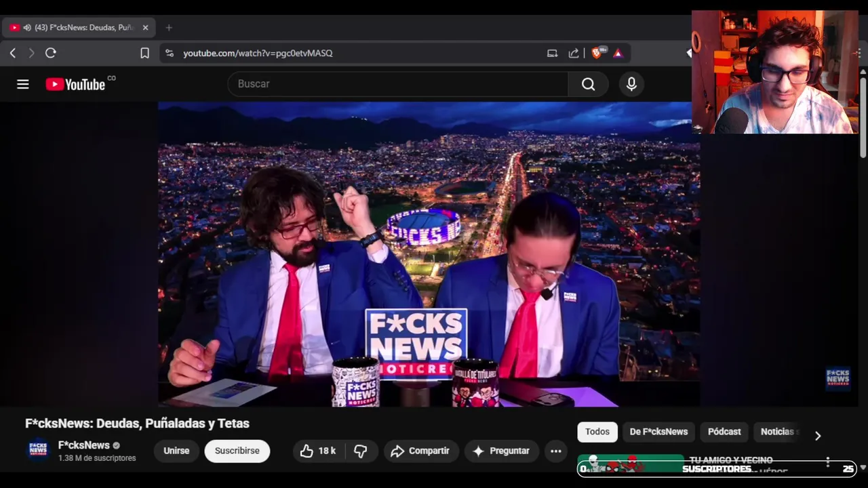Click the scrollbar down arrow

click(x=863, y=468)
